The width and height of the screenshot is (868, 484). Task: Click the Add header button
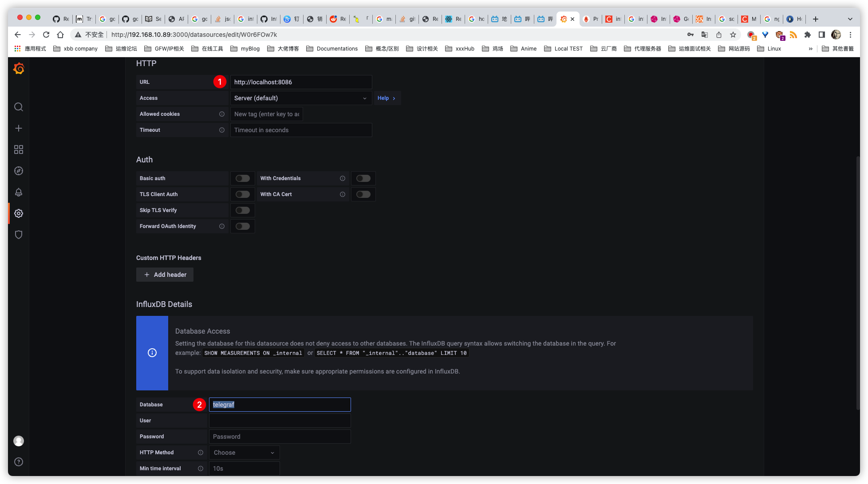tap(165, 275)
